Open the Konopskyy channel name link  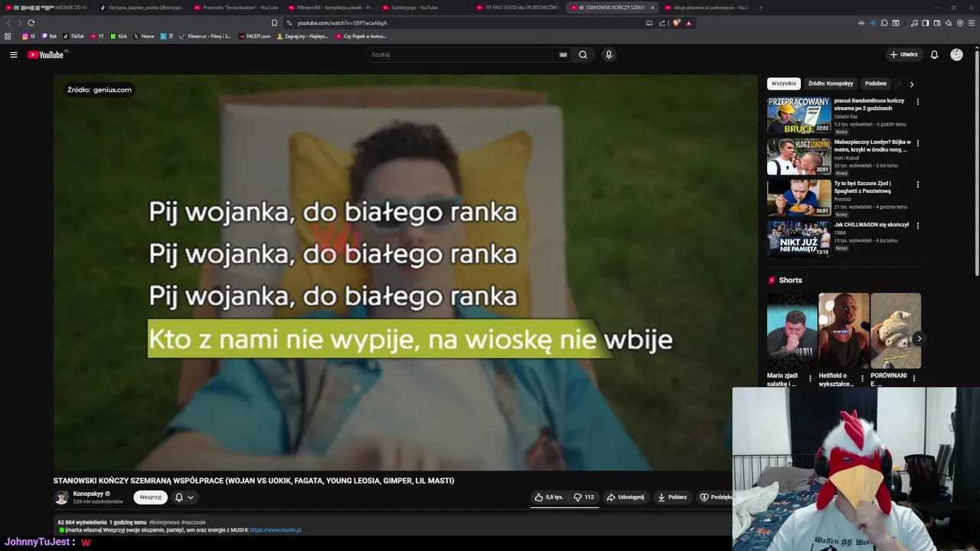tap(88, 494)
